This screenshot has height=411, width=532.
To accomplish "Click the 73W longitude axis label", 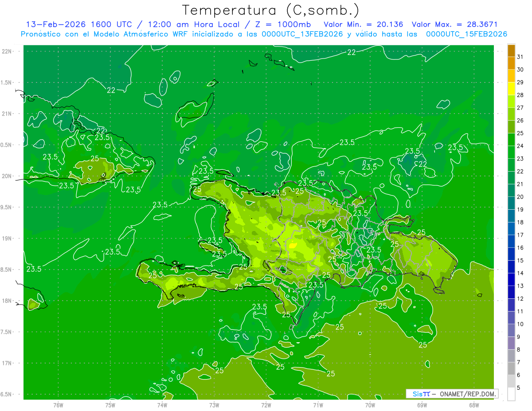I will coord(214,405).
